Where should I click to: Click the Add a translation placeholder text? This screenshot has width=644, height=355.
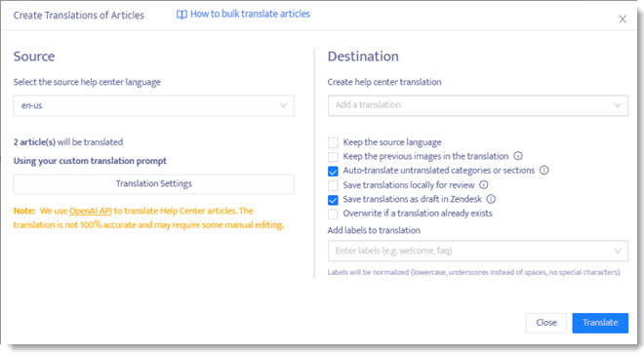coord(368,104)
